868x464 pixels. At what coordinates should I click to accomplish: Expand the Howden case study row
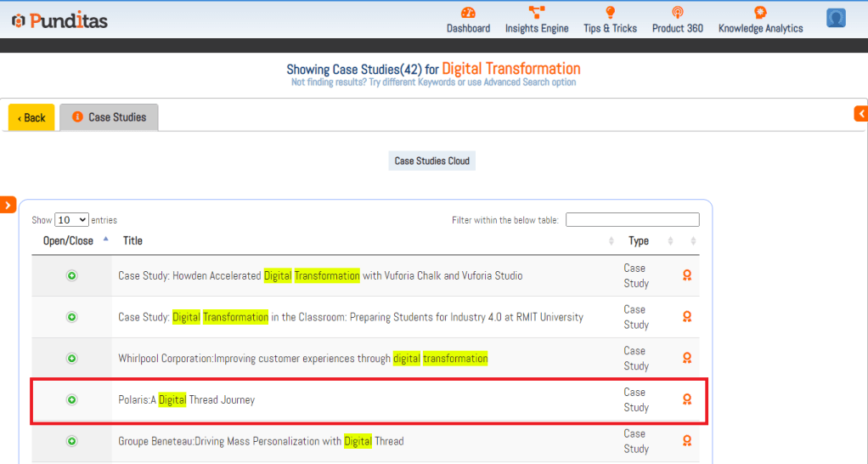tap(72, 275)
